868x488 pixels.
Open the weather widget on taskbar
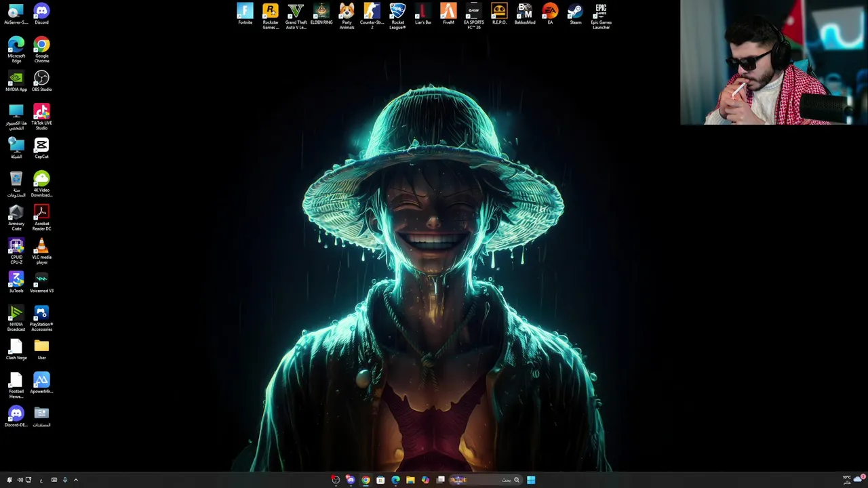click(x=854, y=479)
